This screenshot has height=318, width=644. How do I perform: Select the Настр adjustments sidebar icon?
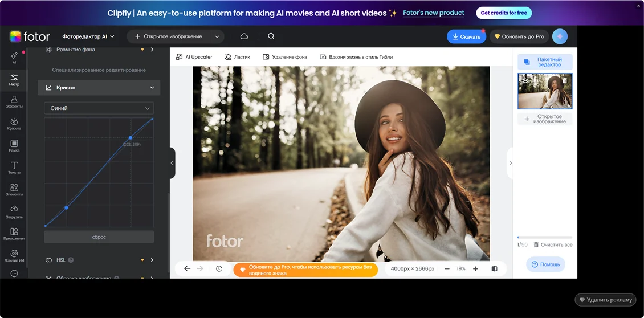[14, 80]
